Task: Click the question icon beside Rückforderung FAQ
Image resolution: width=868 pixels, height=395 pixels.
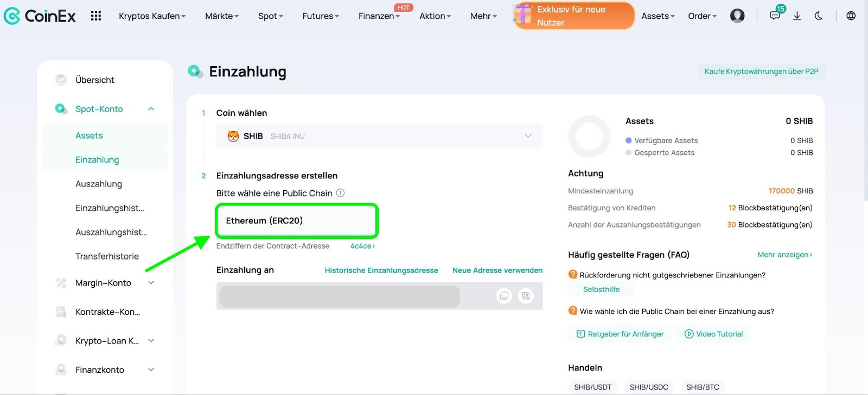Action: tap(573, 275)
